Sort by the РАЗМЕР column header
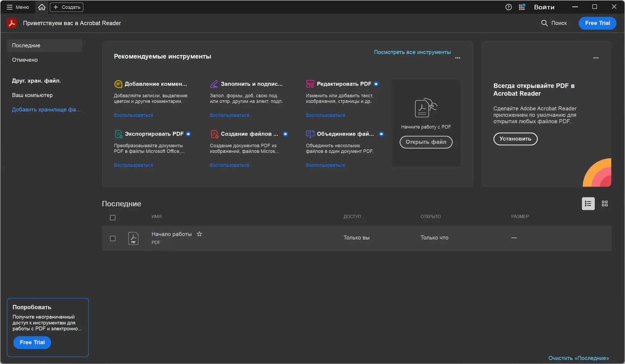 520,217
